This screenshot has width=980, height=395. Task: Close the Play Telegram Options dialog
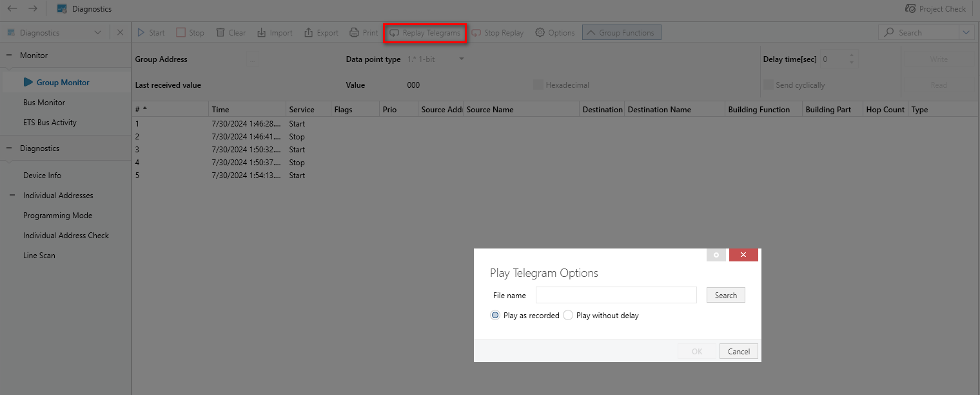743,255
